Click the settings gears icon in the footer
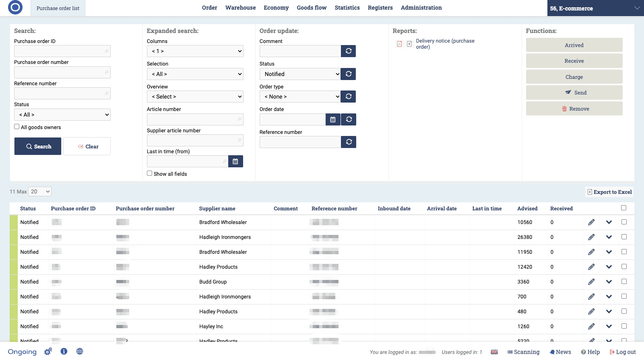The image size is (644, 362). click(x=48, y=351)
